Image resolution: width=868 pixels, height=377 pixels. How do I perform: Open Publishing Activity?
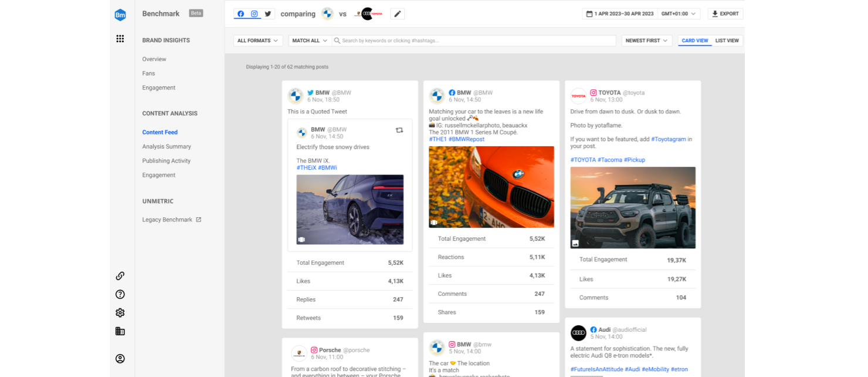click(167, 161)
